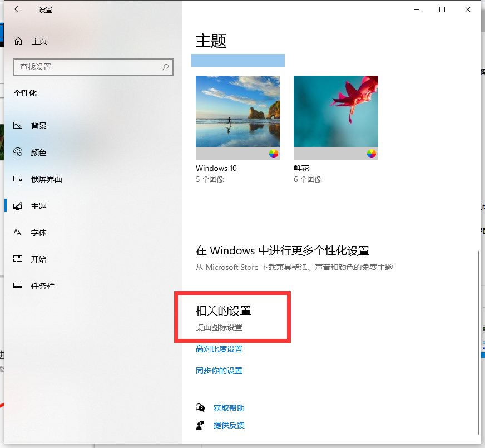The width and height of the screenshot is (485, 448).
Task: Select the 锁屏界面 monitor icon
Action: 18,179
